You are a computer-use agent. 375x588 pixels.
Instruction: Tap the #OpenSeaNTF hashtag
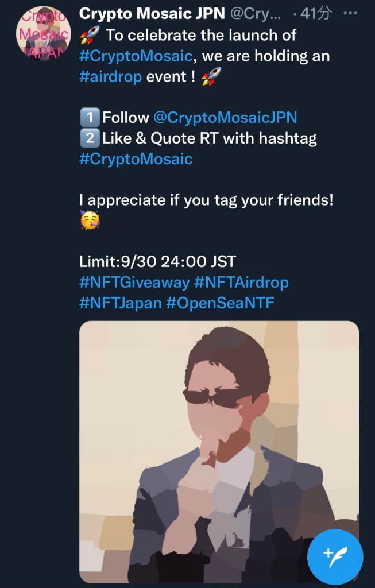[x=220, y=303]
